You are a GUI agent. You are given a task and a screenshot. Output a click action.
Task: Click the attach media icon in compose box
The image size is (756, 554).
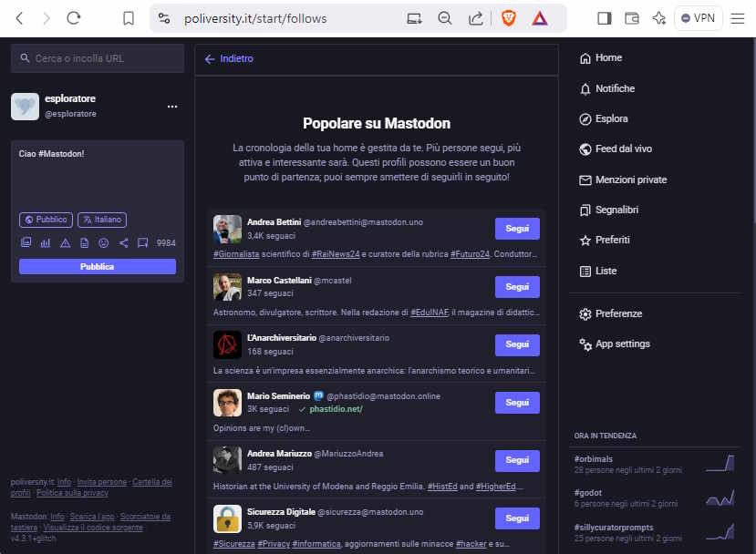pos(26,242)
